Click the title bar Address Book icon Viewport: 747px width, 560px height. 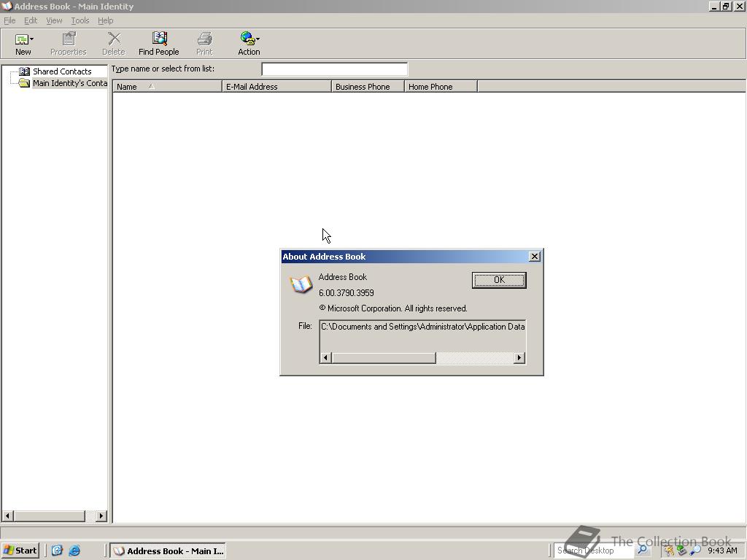pyautogui.click(x=7, y=6)
